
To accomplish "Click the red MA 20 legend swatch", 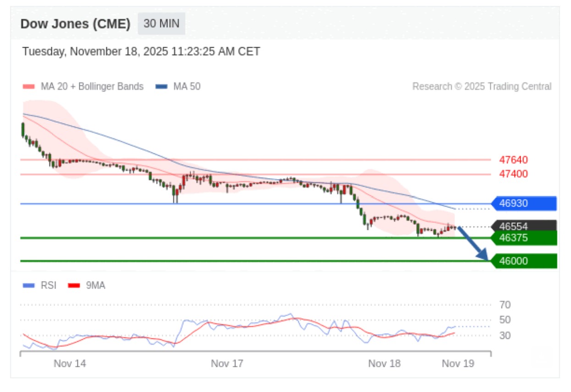I will [x=29, y=87].
